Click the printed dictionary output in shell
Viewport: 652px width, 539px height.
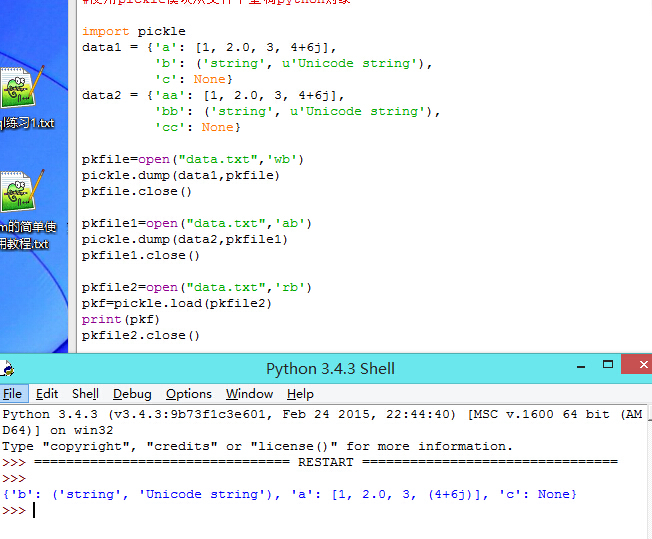click(x=289, y=495)
